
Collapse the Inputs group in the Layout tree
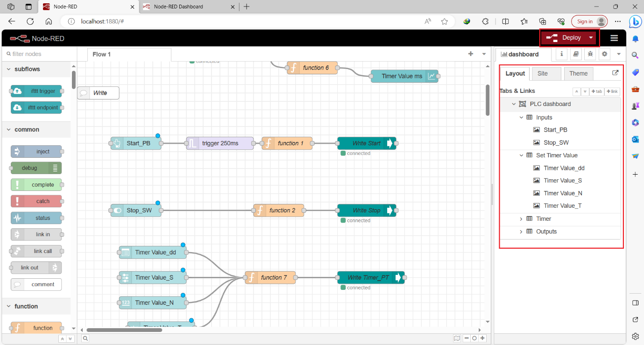522,117
